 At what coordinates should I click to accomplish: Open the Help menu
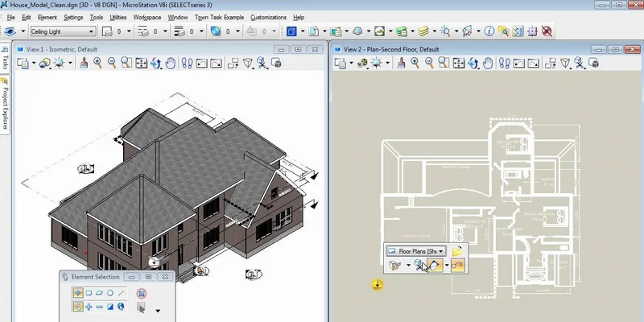[x=299, y=17]
